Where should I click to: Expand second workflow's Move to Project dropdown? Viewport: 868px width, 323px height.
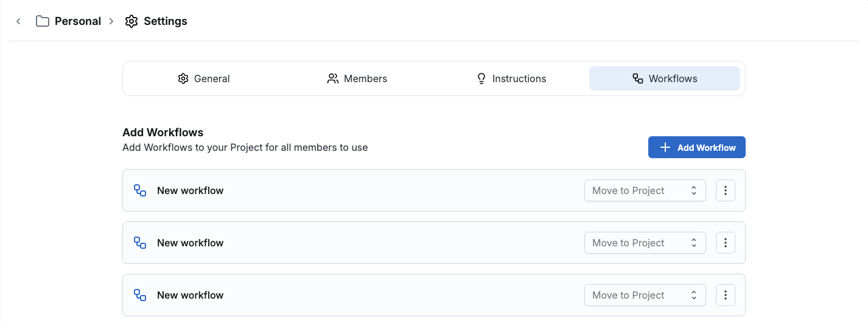645,243
